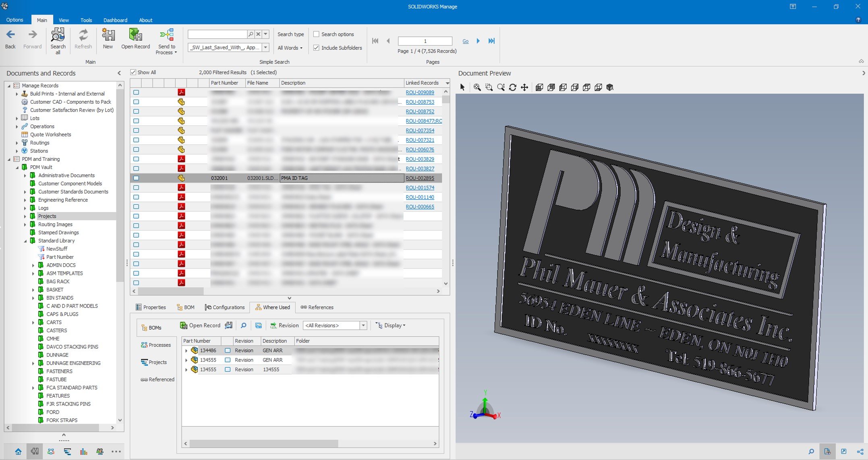The image size is (868, 460).
Task: Click the Search all binoculars icon
Action: point(58,35)
